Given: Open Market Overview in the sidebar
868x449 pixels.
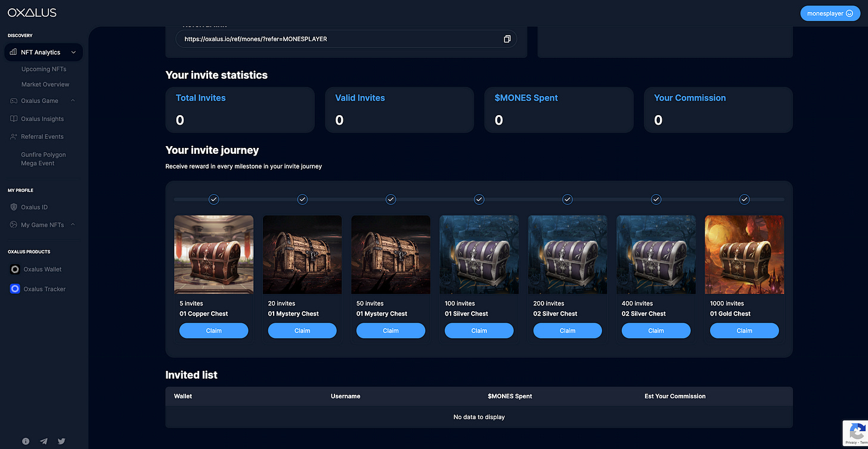Looking at the screenshot, I should pyautogui.click(x=45, y=85).
